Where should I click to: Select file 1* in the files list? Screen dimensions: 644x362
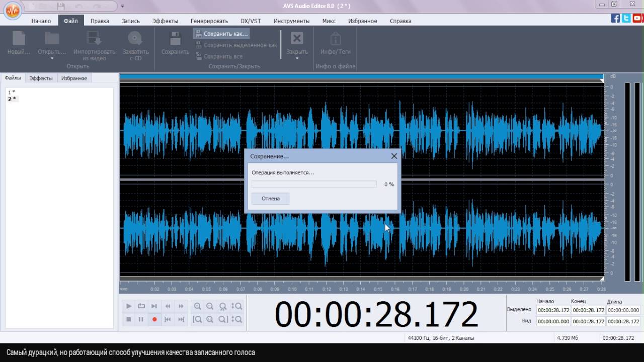(x=12, y=92)
